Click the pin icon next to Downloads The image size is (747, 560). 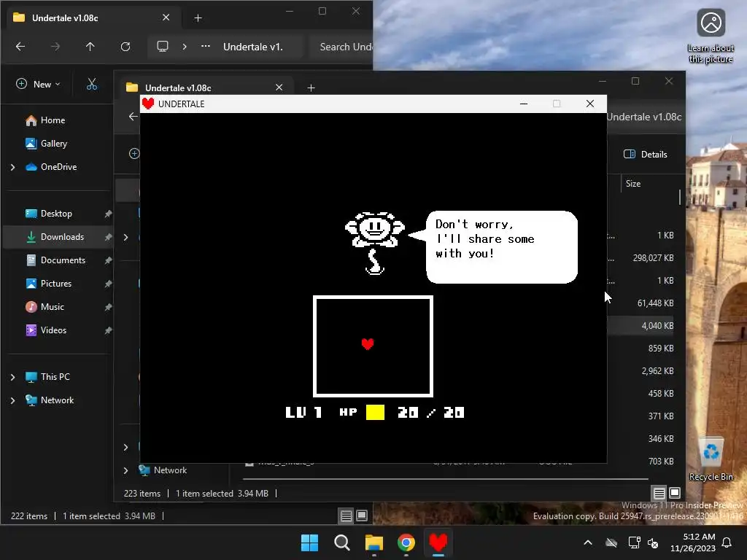(108, 237)
